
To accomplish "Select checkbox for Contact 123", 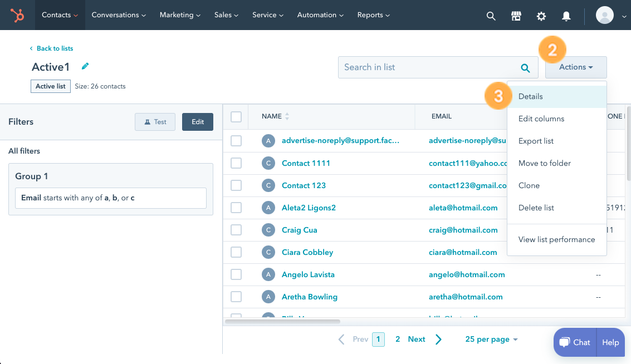I will pos(236,185).
